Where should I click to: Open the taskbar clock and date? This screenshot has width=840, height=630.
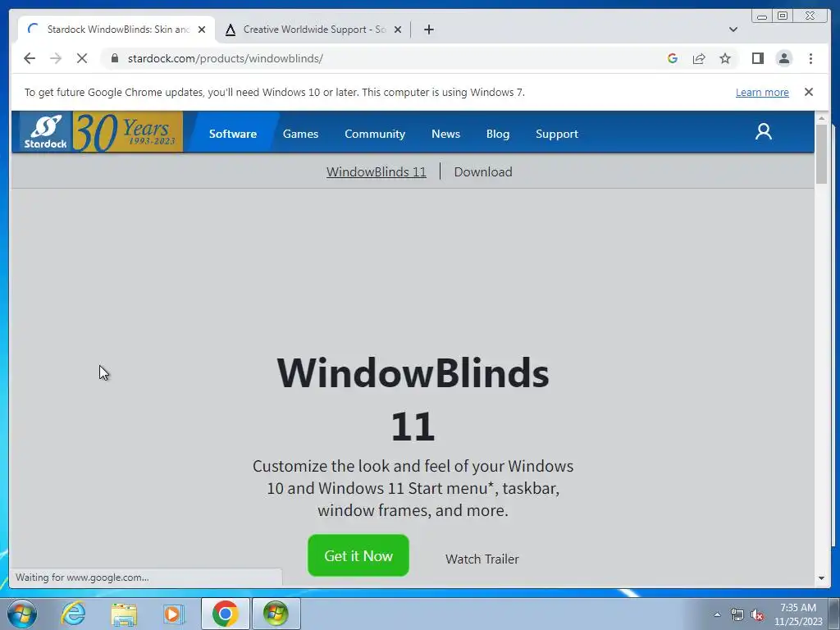click(798, 614)
